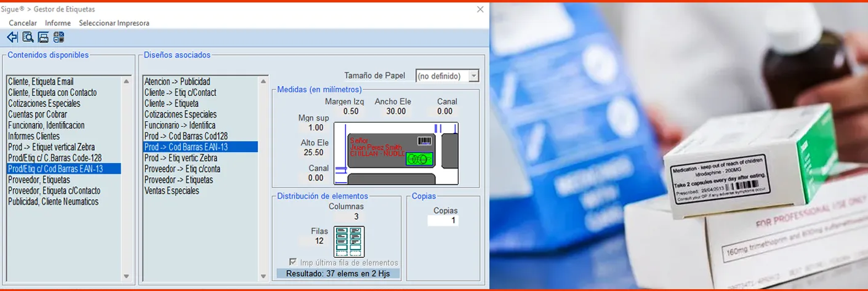Click the back arrow toolbar icon
Image resolution: width=868 pixels, height=291 pixels.
tap(12, 38)
